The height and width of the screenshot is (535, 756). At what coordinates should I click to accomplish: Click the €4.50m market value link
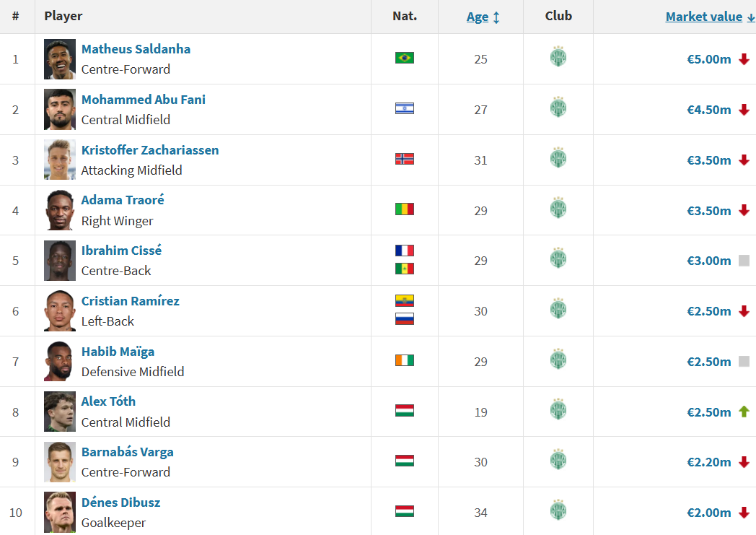point(708,110)
